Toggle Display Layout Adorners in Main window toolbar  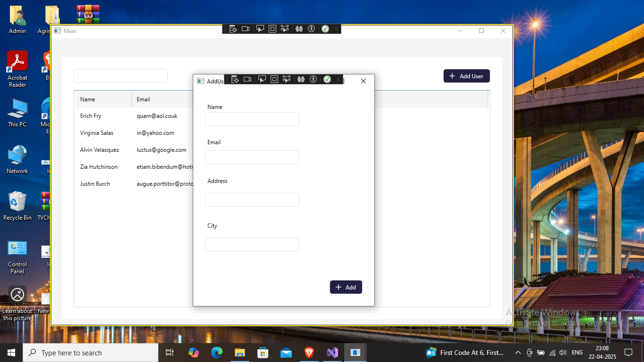tap(272, 29)
